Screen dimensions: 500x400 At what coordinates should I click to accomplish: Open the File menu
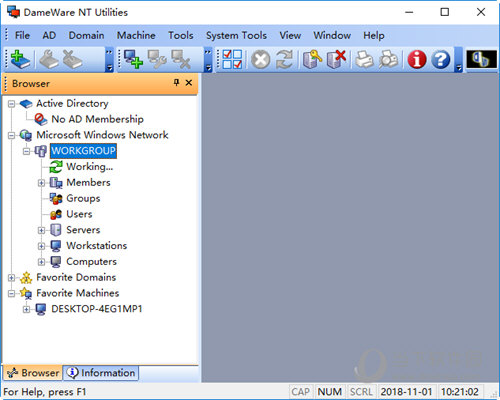(x=22, y=35)
